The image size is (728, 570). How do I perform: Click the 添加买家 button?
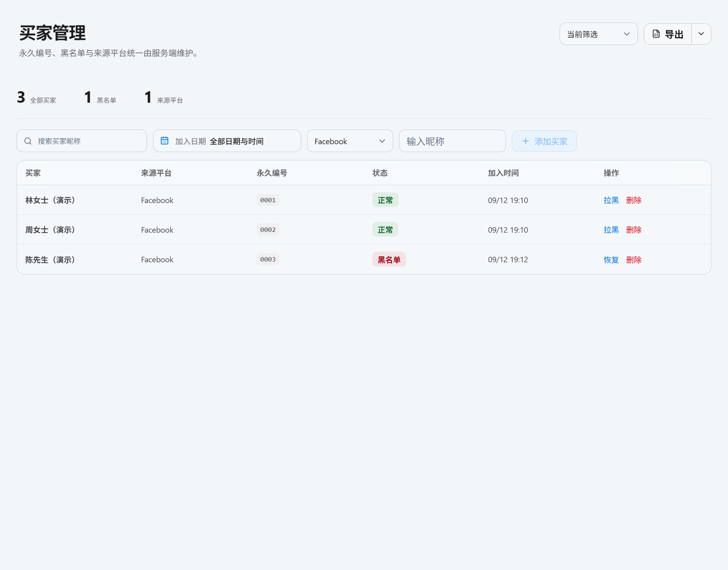click(544, 141)
